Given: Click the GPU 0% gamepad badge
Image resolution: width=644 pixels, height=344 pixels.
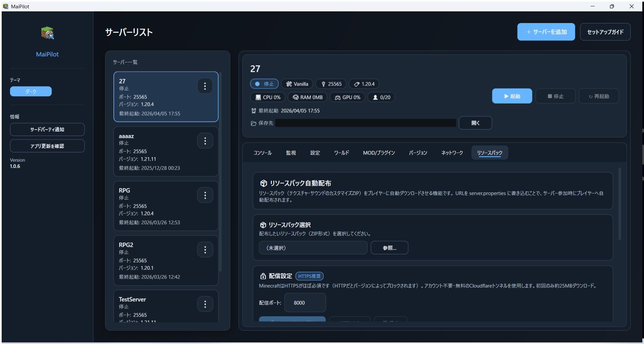Looking at the screenshot, I should coord(347,97).
